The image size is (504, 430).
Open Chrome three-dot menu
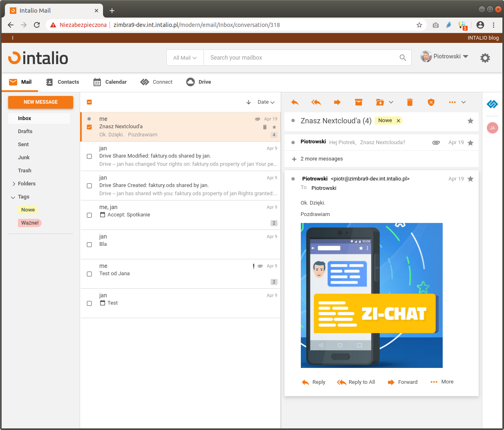tap(494, 25)
